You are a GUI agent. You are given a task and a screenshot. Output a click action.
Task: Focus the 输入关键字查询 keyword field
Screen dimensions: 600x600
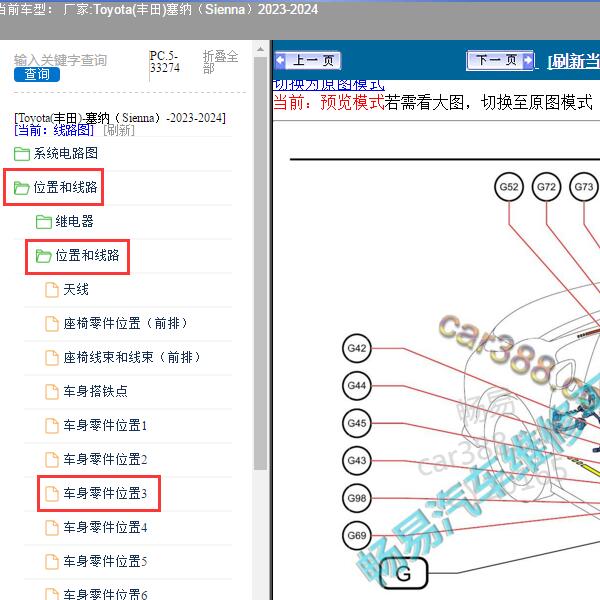(60, 60)
